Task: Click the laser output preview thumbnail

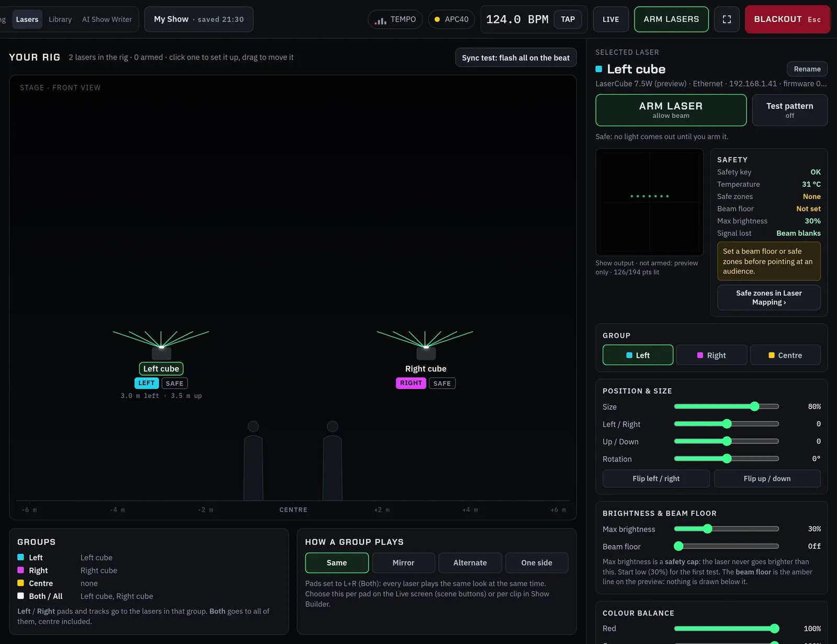Action: [650, 202]
